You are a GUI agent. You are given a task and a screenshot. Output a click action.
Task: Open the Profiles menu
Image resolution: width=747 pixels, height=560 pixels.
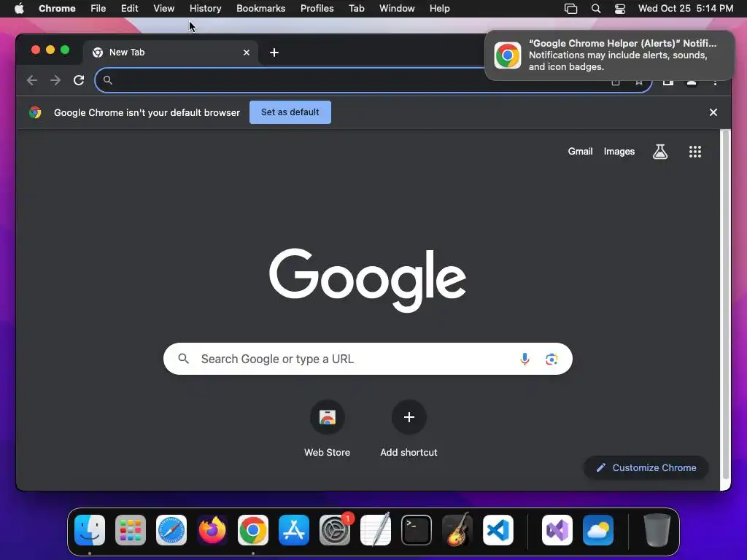[x=317, y=9]
